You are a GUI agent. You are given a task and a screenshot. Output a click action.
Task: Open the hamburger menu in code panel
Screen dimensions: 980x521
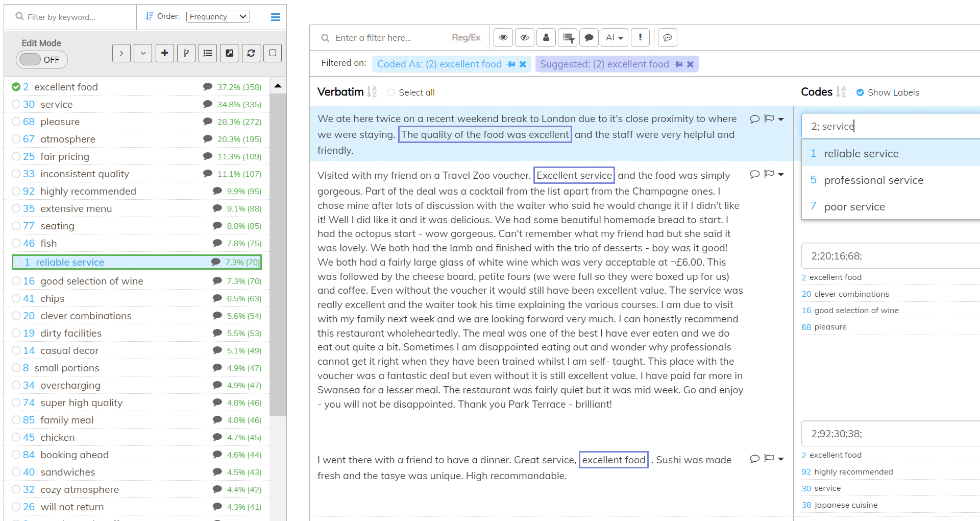[x=275, y=17]
